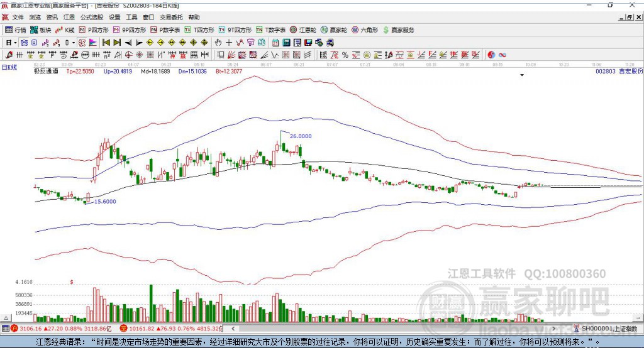
Task: Click the horizontal scrollbar left arrow
Action: pos(233,329)
